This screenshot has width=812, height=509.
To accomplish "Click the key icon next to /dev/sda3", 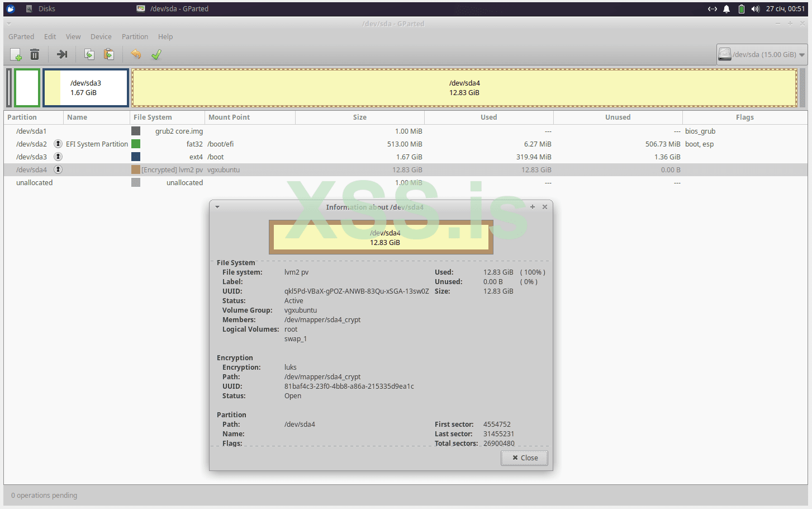I will [58, 157].
